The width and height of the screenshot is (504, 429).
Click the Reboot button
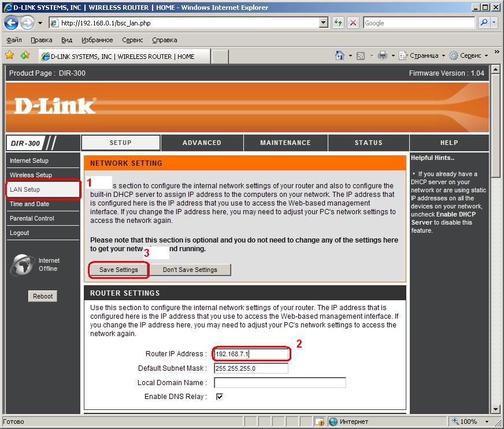pos(43,296)
